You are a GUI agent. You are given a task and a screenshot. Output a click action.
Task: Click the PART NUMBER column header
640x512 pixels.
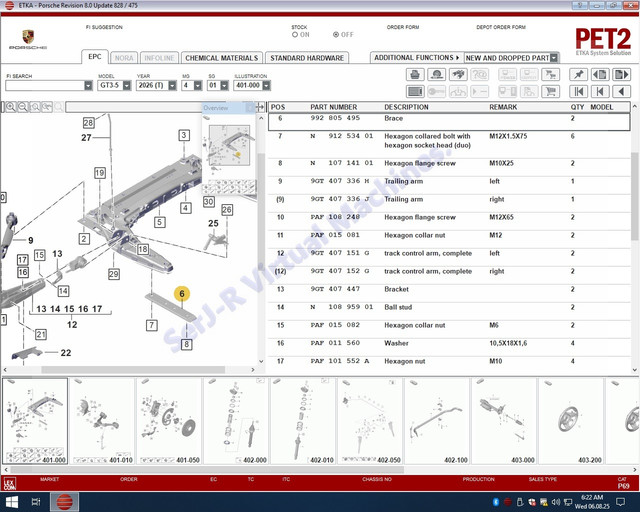(x=333, y=107)
